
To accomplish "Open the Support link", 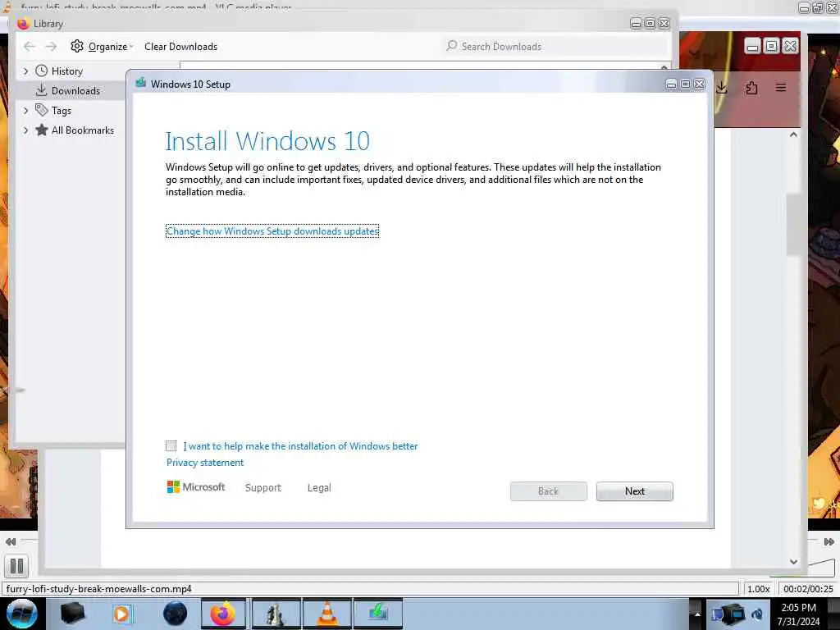I will point(263,487).
